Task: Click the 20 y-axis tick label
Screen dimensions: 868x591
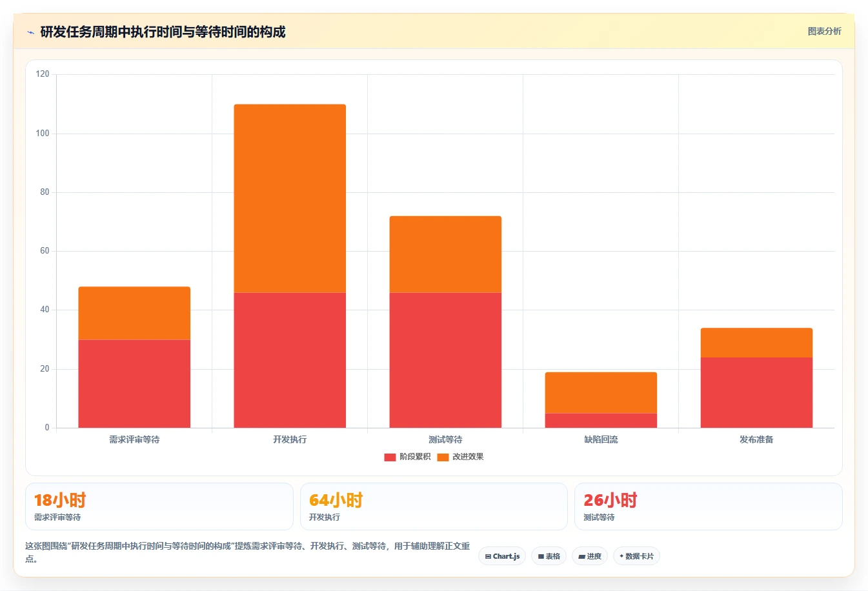Action: pos(45,369)
